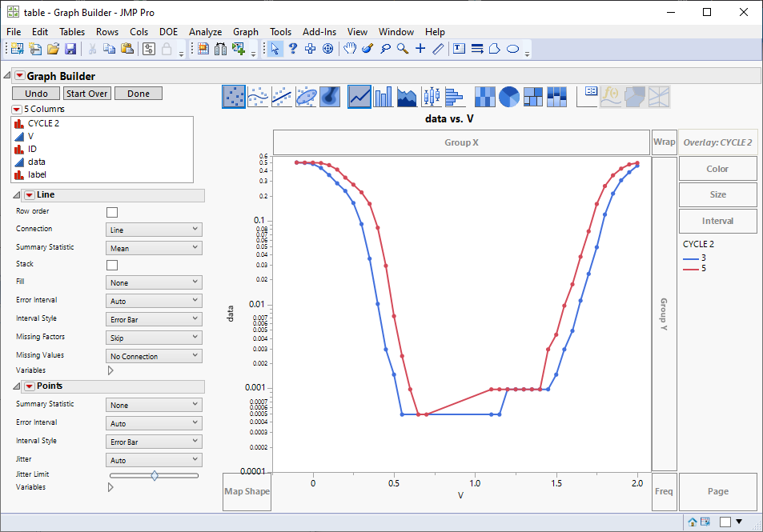Select the Line of Fit element icon

(282, 96)
